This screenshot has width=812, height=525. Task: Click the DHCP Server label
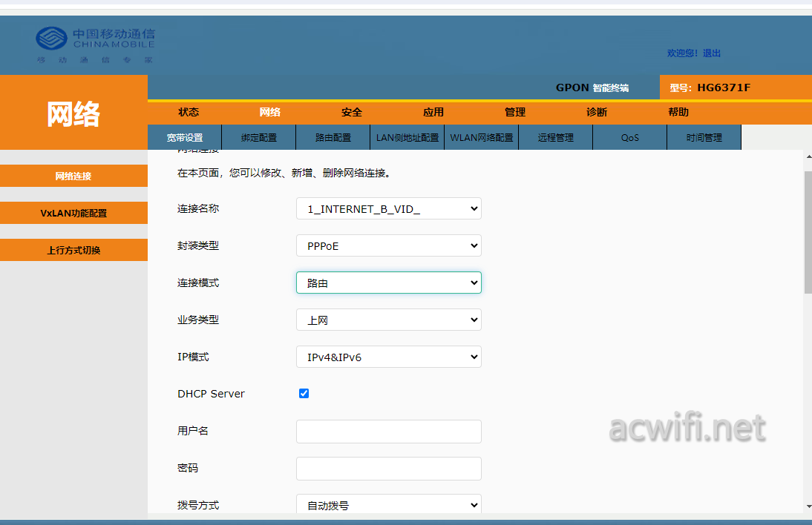(x=211, y=394)
